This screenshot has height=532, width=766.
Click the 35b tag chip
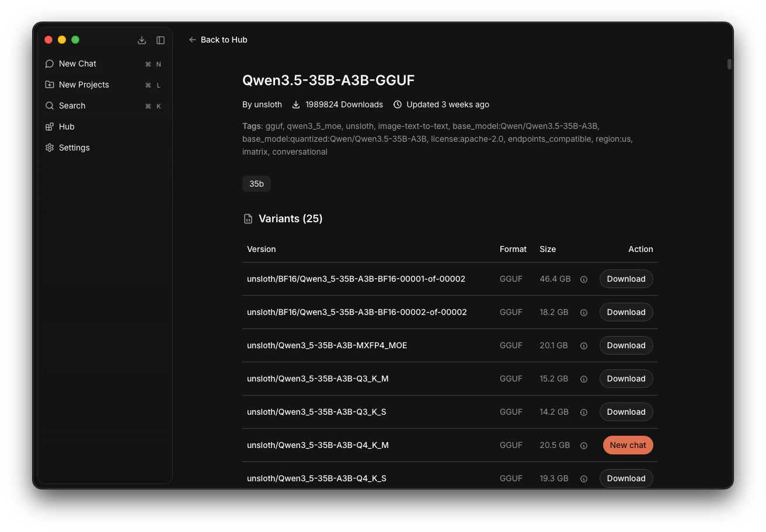click(256, 184)
